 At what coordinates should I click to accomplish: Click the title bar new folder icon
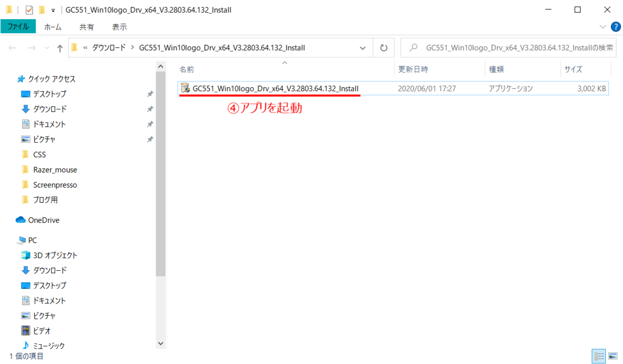tap(42, 9)
